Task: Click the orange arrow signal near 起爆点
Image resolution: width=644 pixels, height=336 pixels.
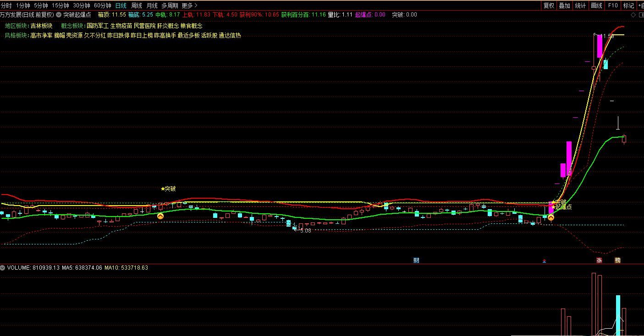Action: pyautogui.click(x=550, y=217)
